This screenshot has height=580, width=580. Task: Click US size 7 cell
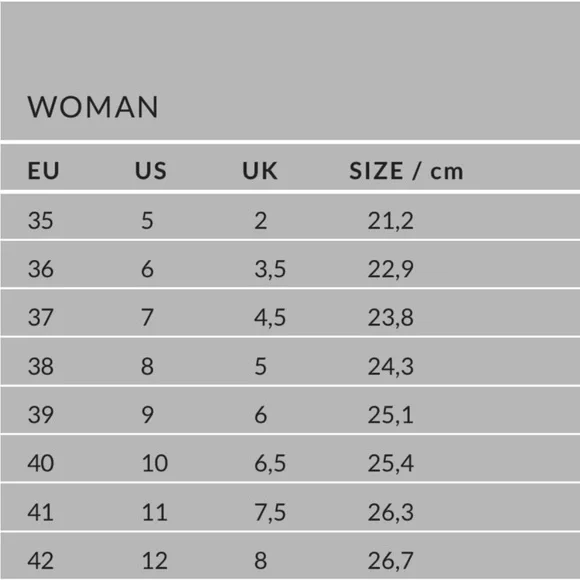pyautogui.click(x=147, y=317)
